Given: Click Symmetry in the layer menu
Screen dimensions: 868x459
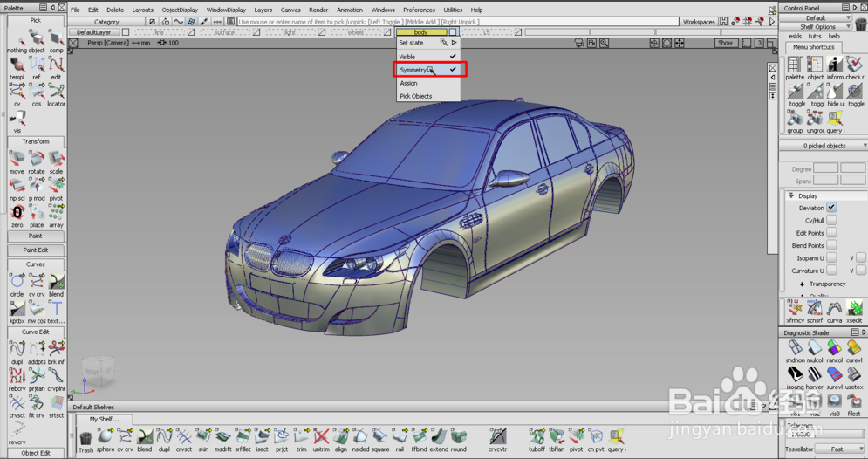Looking at the screenshot, I should (x=413, y=70).
